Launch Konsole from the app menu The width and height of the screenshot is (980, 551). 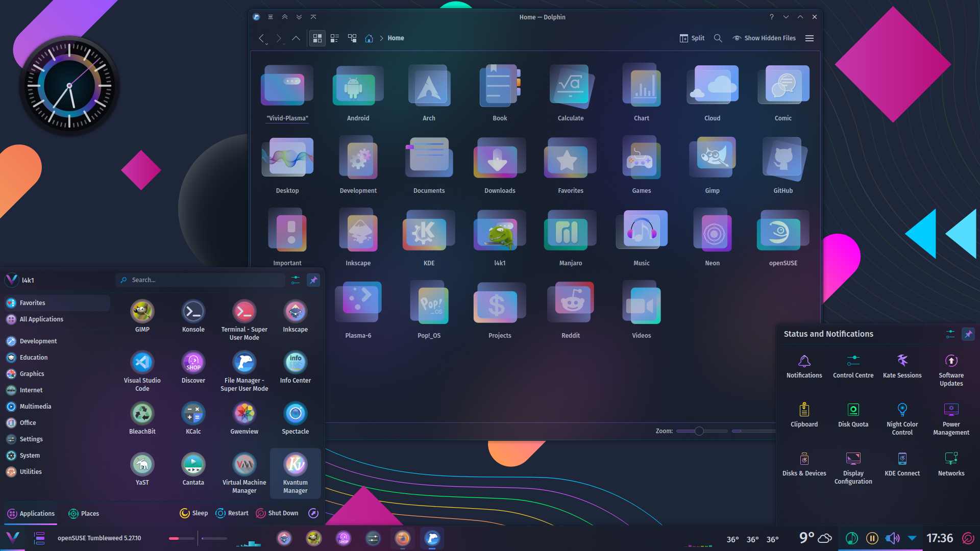pyautogui.click(x=193, y=316)
